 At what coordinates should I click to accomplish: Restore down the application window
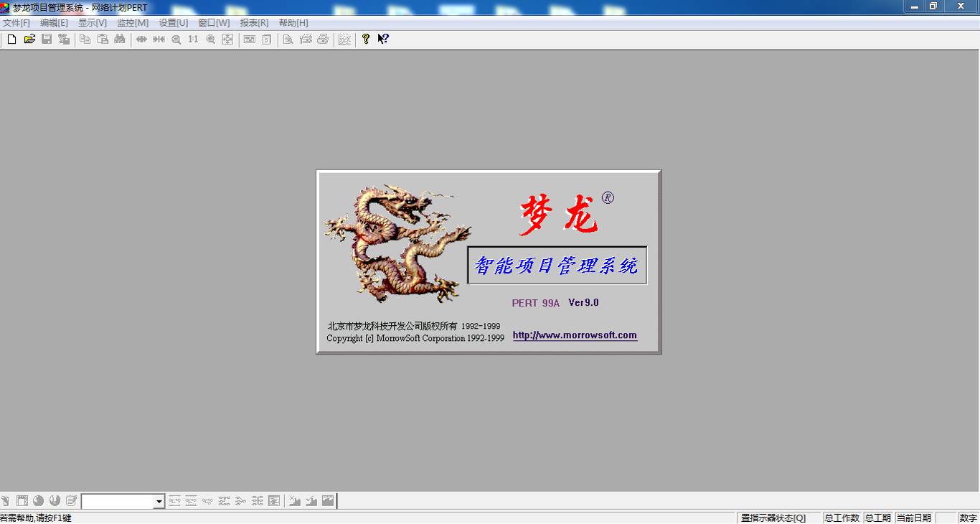933,6
